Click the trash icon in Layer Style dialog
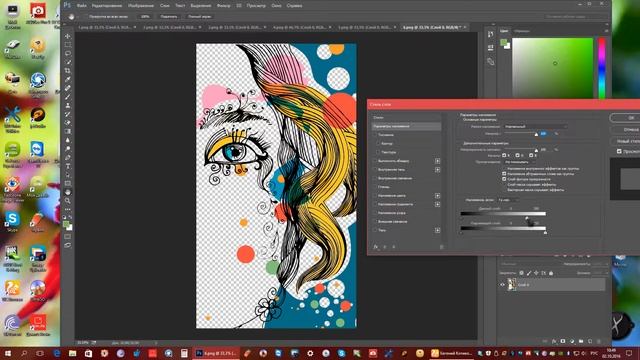The image size is (640, 360). (442, 247)
